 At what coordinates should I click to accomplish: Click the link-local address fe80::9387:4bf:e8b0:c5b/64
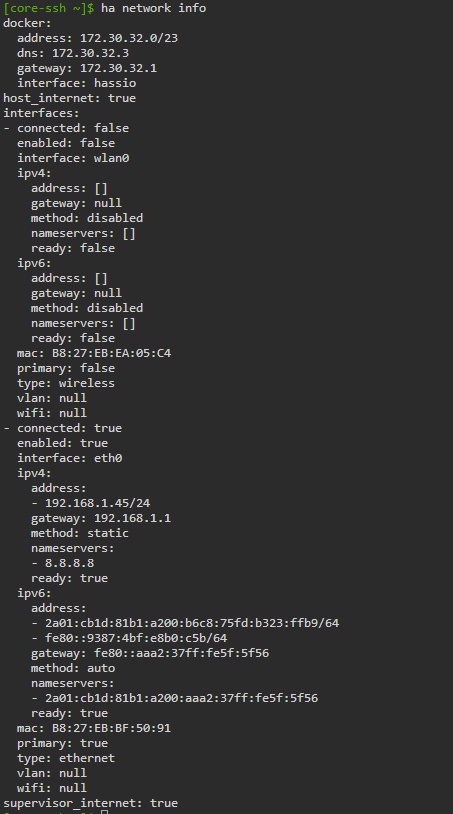[136, 638]
